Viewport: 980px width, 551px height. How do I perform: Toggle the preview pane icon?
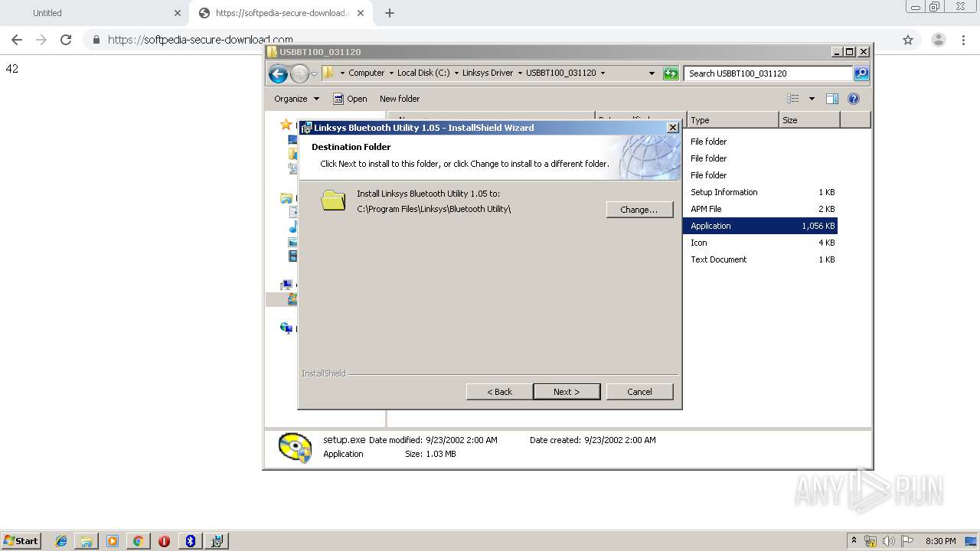click(832, 99)
